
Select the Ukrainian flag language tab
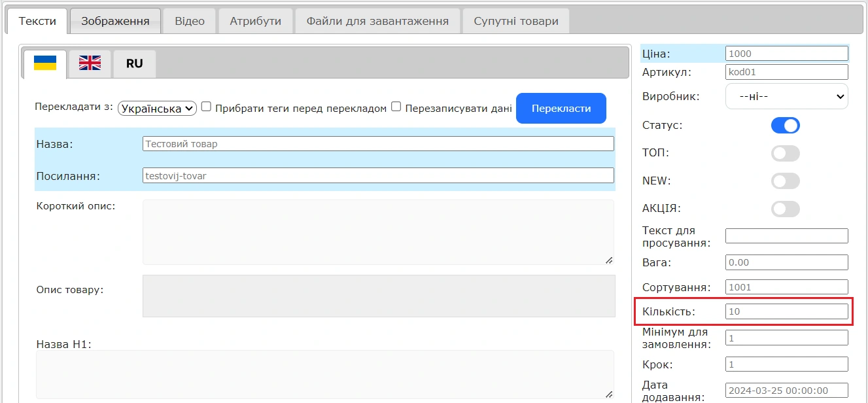pyautogui.click(x=45, y=63)
